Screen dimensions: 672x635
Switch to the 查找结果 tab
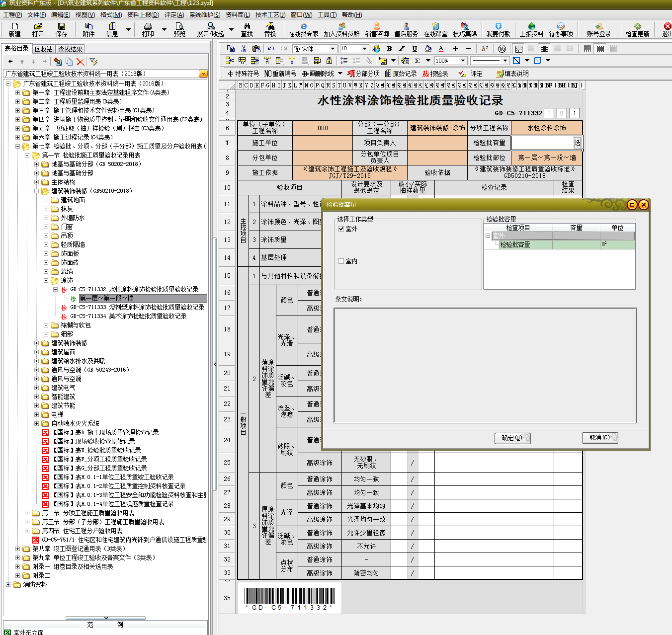click(x=70, y=49)
